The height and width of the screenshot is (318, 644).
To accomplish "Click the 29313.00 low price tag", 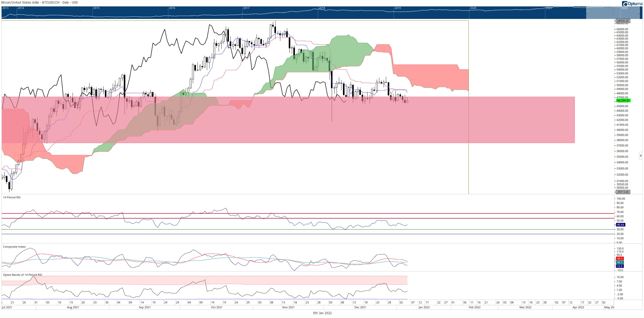I will (x=623, y=192).
